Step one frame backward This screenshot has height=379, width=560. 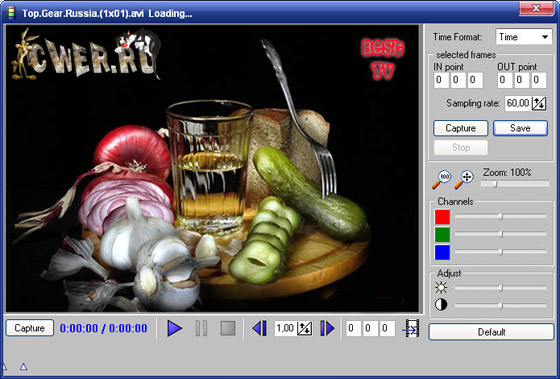pos(260,328)
